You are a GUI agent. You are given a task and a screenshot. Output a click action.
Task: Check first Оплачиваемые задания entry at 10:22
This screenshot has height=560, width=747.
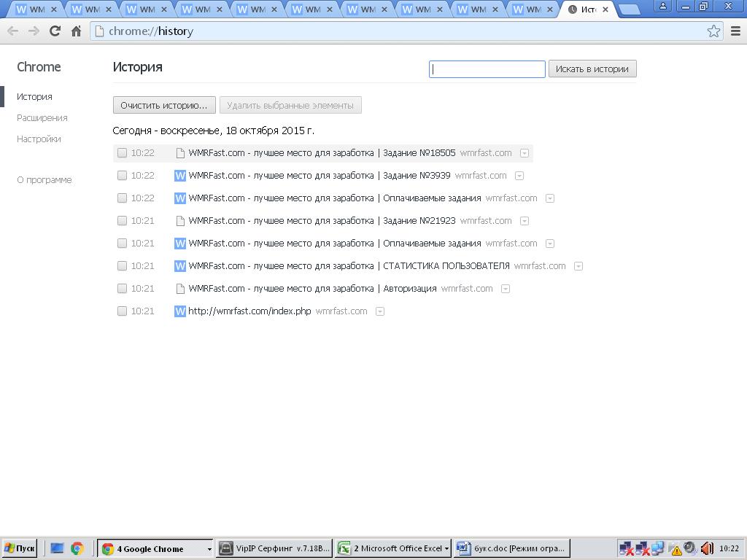click(x=122, y=198)
